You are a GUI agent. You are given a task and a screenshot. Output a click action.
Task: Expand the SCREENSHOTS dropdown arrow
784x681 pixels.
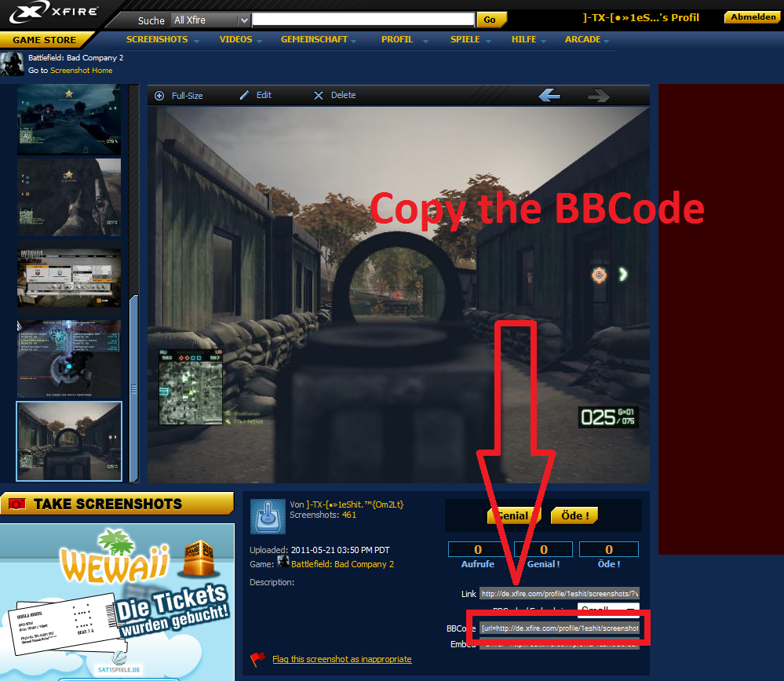pyautogui.click(x=196, y=41)
